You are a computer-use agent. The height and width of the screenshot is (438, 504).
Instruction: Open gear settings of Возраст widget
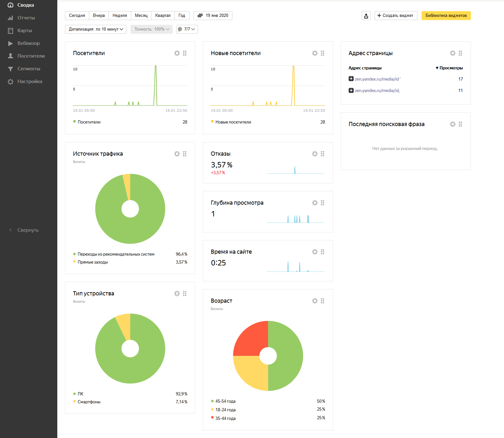tap(315, 301)
